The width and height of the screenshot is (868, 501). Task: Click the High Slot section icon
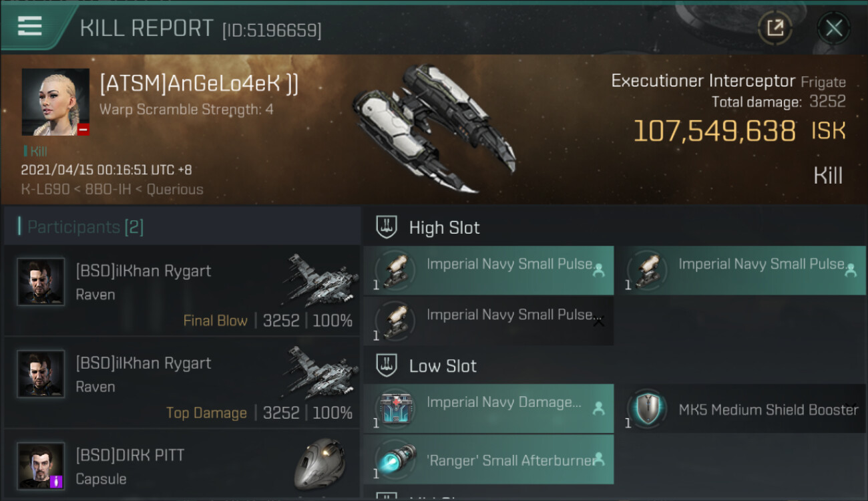click(x=387, y=227)
